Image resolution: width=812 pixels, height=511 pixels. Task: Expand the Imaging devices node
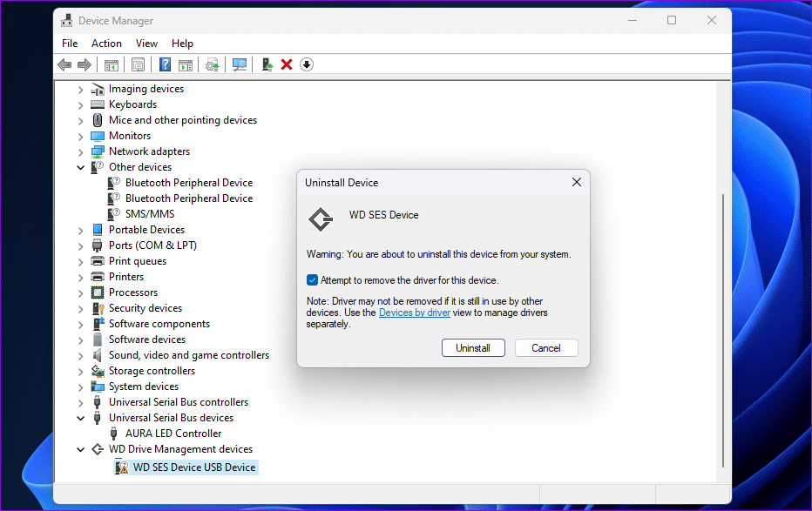[80, 90]
